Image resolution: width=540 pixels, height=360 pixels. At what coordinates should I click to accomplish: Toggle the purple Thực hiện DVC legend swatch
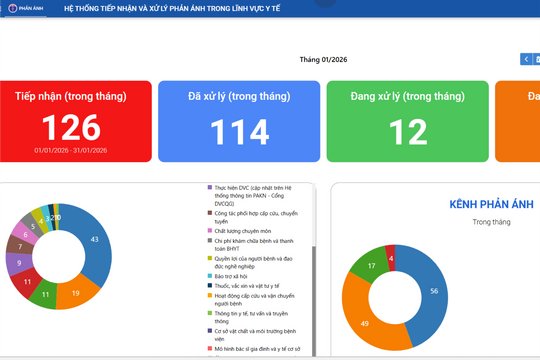point(210,187)
